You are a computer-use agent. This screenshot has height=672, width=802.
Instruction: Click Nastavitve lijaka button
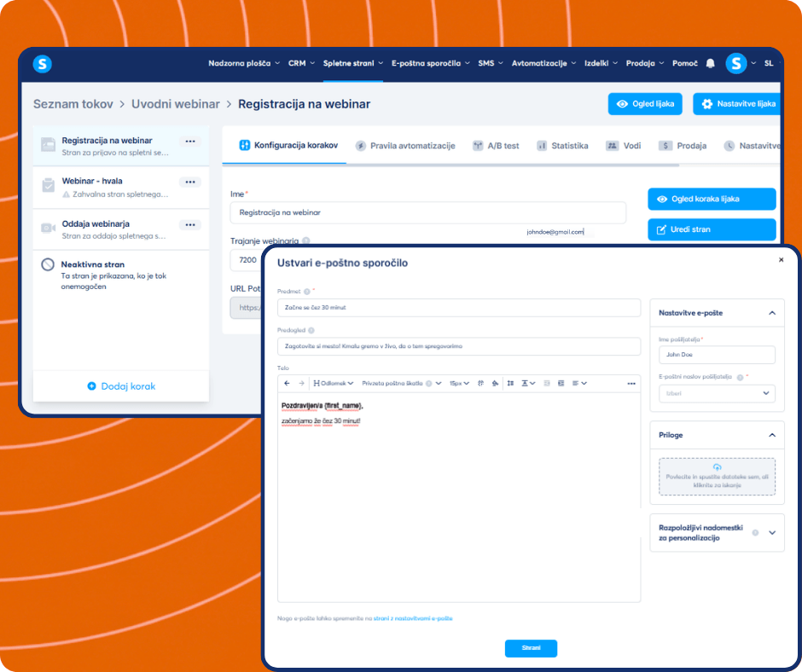point(737,104)
